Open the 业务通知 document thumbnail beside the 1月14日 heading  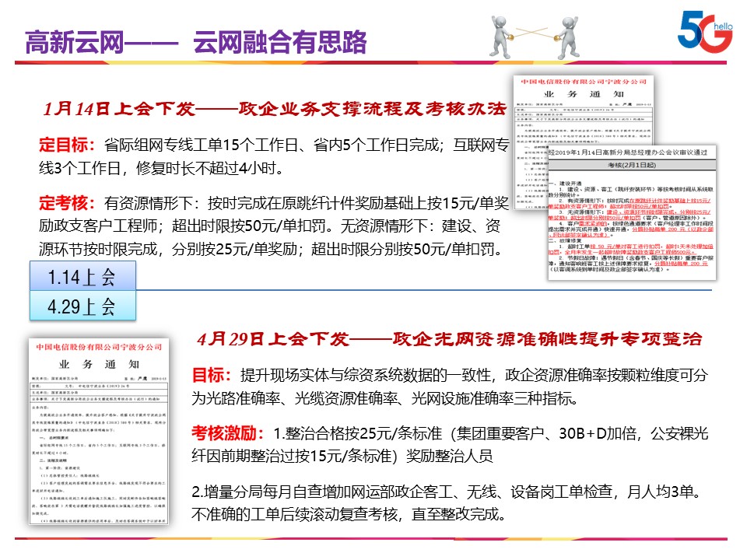point(583,142)
